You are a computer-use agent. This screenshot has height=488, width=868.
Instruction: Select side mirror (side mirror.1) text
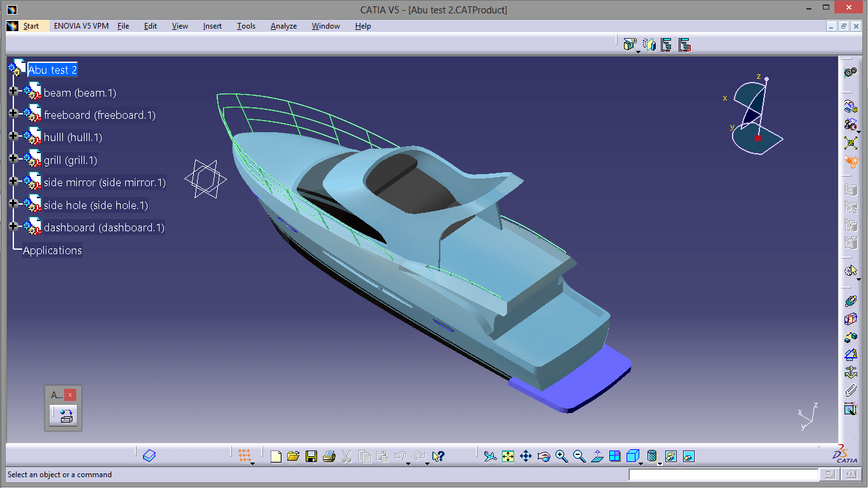click(x=105, y=182)
